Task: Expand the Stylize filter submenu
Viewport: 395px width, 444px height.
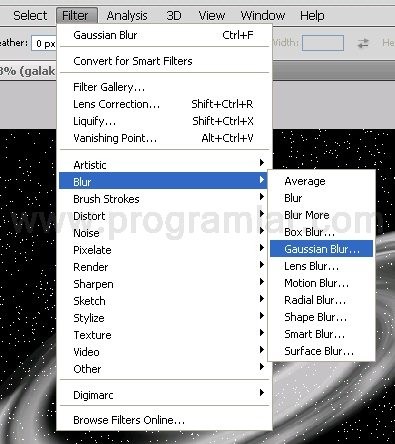Action: coord(163,318)
